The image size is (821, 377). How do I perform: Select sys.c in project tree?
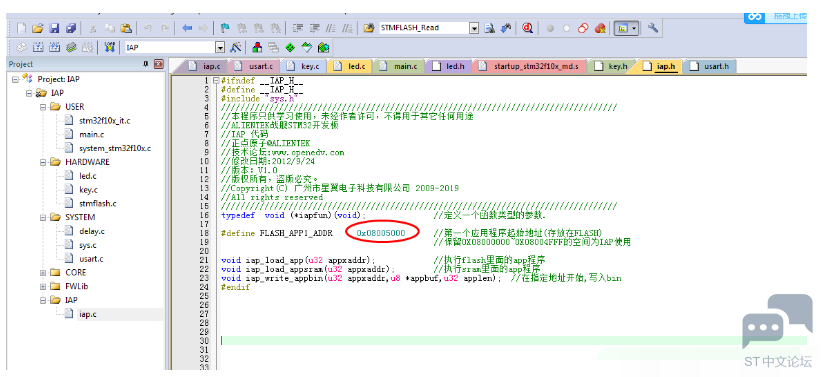[88, 245]
